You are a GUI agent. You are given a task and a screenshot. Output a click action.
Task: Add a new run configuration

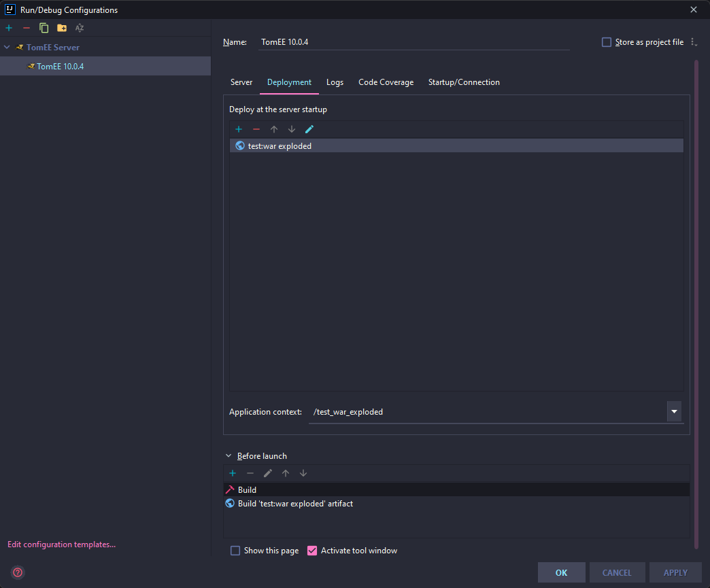coord(8,28)
